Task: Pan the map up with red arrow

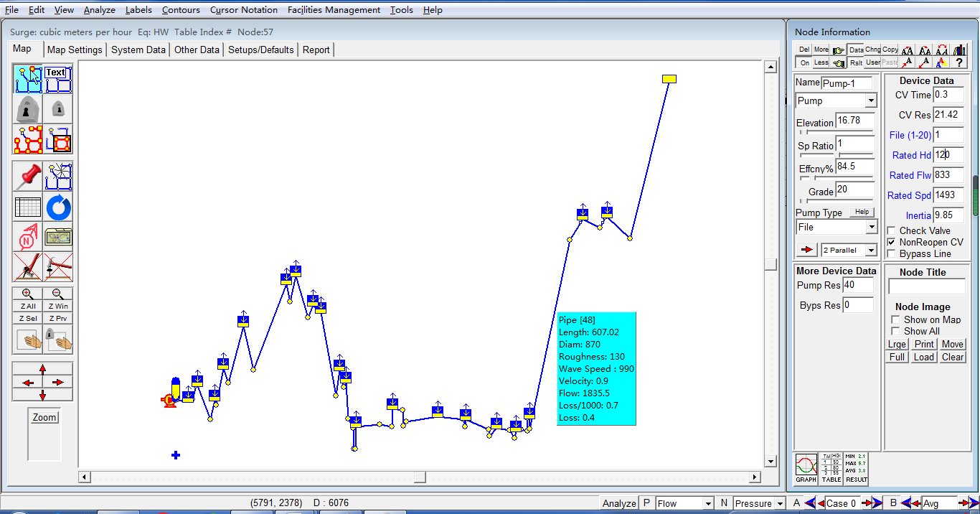Action: point(42,370)
